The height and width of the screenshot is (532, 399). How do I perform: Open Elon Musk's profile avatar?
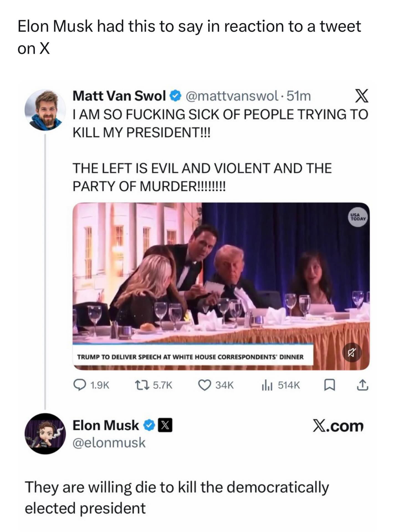point(45,434)
